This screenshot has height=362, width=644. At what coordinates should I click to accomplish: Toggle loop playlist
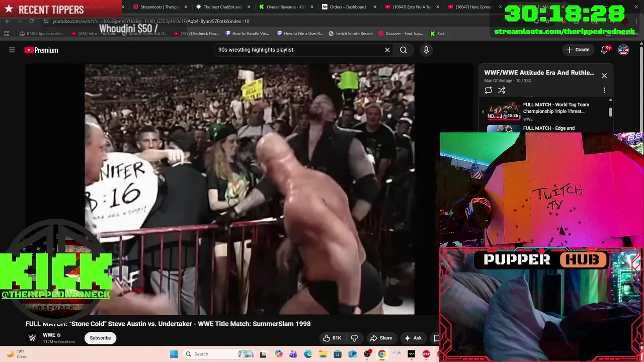point(488,90)
